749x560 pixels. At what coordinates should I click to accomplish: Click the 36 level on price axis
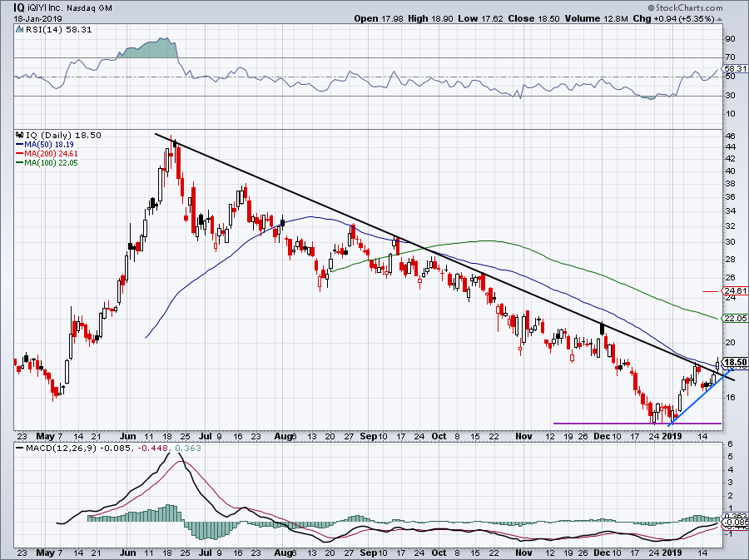click(x=731, y=196)
